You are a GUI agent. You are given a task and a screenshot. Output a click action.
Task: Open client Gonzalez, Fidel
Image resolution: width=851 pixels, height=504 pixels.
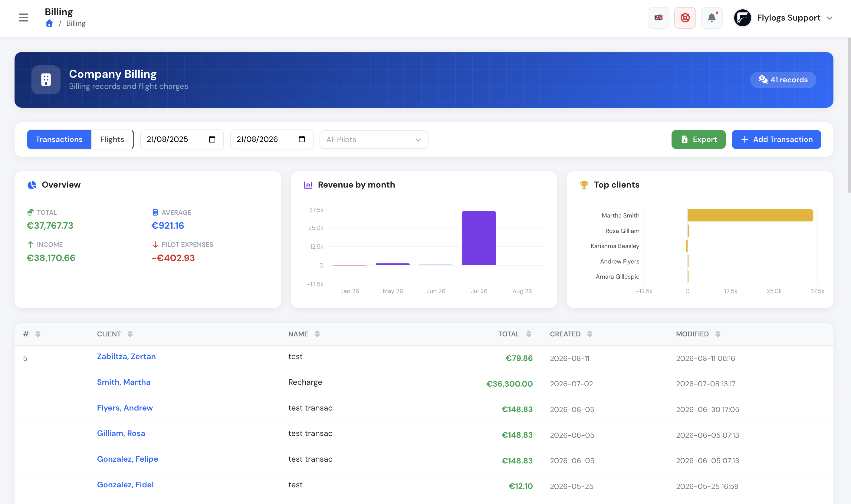[x=125, y=485]
